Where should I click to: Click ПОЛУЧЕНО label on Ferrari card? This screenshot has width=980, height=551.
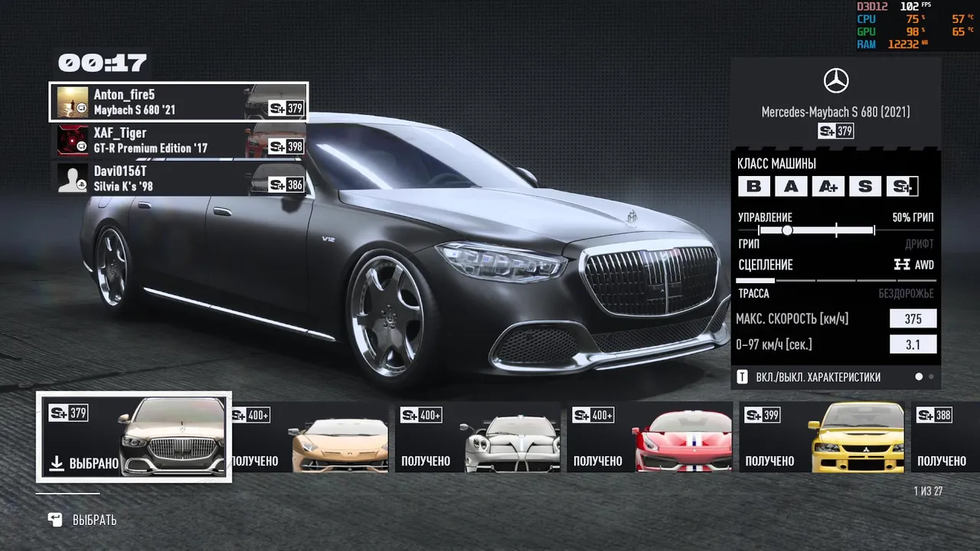(x=598, y=461)
